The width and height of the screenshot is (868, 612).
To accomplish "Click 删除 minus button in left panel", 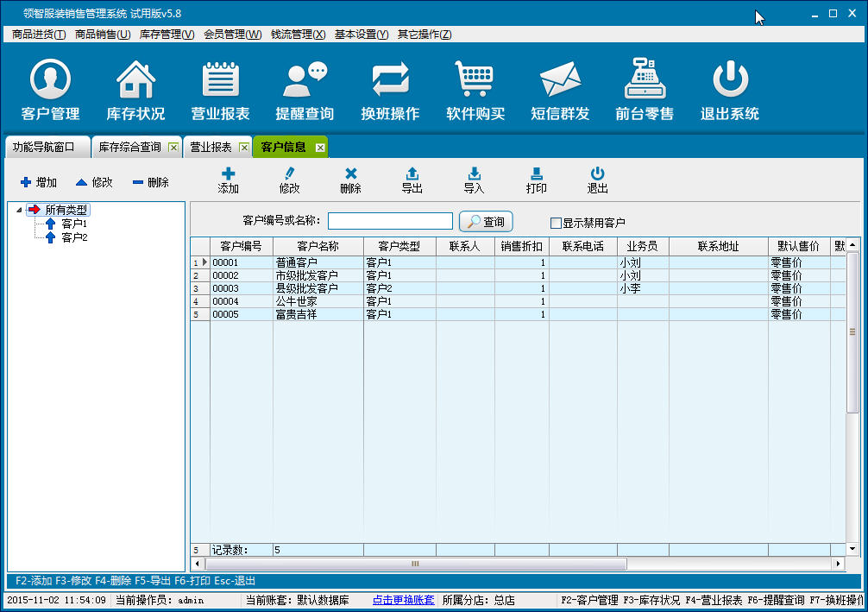I will pos(151,182).
